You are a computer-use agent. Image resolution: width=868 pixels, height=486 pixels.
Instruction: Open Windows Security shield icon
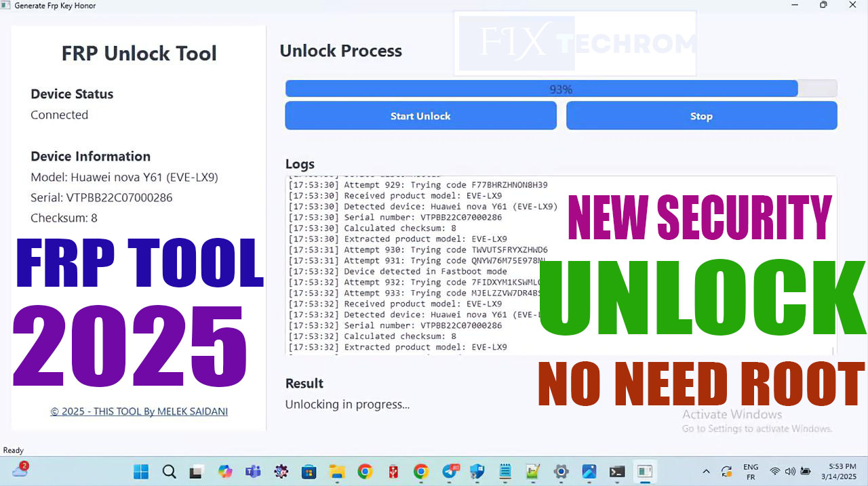tap(477, 471)
